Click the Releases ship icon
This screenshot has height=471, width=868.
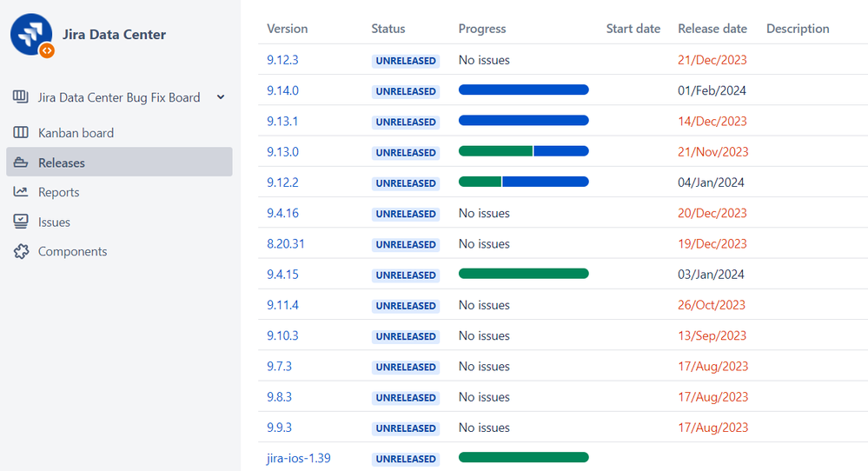pyautogui.click(x=21, y=163)
